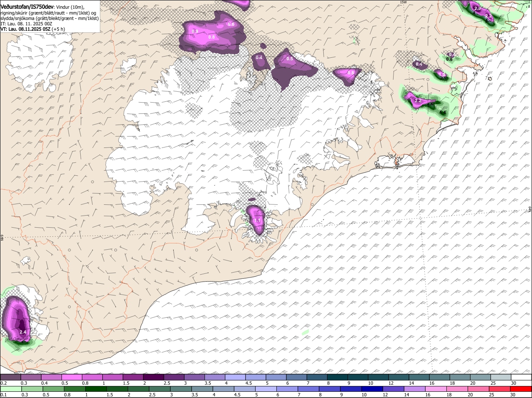Click the 0.1 number in the rain legend
Viewport: 532px width, 398px height.
(3, 395)
